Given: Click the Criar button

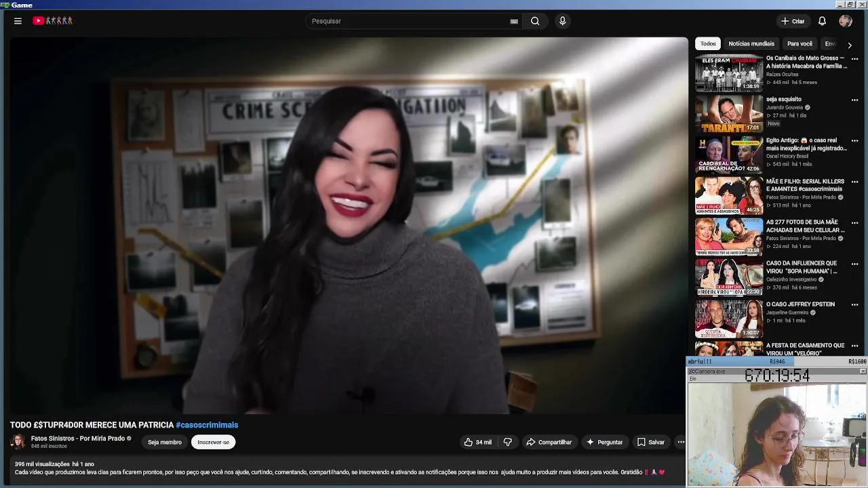Looking at the screenshot, I should tap(793, 21).
